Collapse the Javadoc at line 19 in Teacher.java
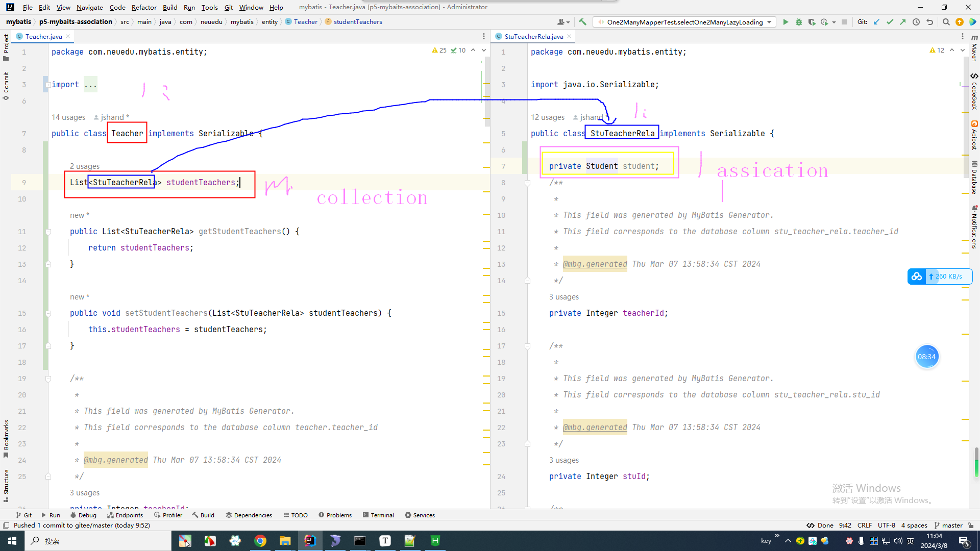980x551 pixels. click(48, 379)
